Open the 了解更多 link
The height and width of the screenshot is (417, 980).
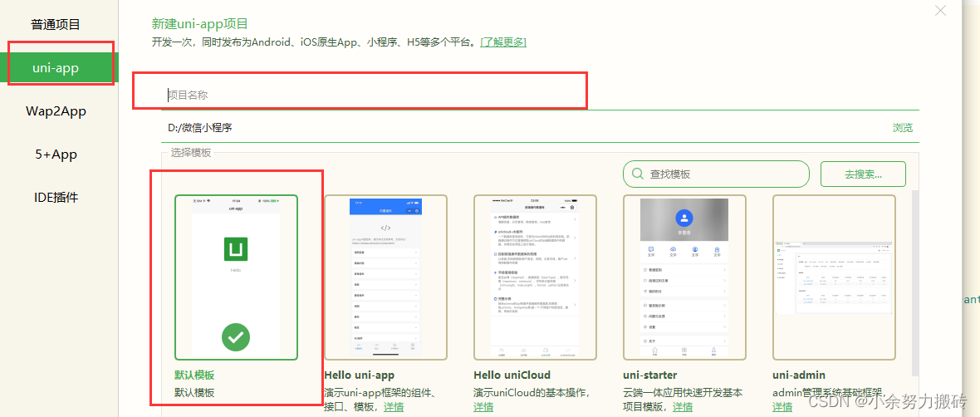pyautogui.click(x=503, y=42)
